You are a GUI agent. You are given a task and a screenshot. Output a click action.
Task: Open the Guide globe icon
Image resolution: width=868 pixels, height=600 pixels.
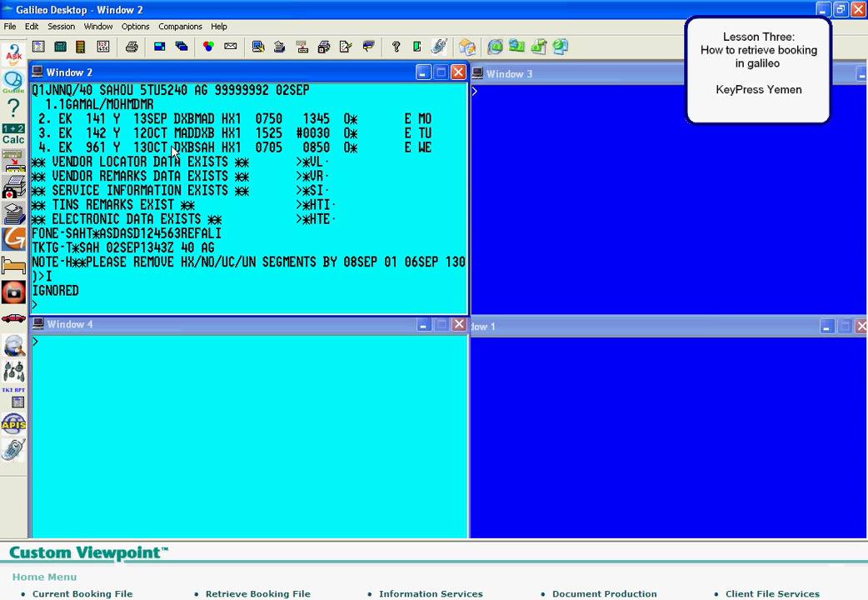(x=13, y=82)
